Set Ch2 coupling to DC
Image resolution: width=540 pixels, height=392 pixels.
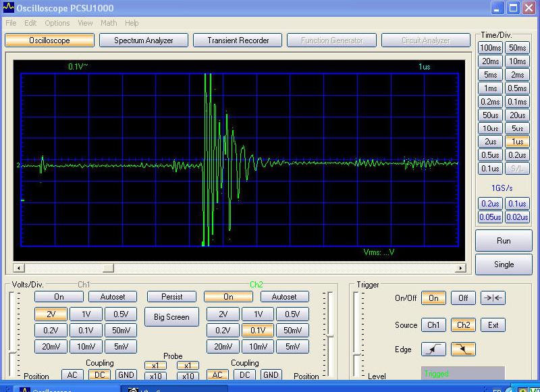(244, 374)
